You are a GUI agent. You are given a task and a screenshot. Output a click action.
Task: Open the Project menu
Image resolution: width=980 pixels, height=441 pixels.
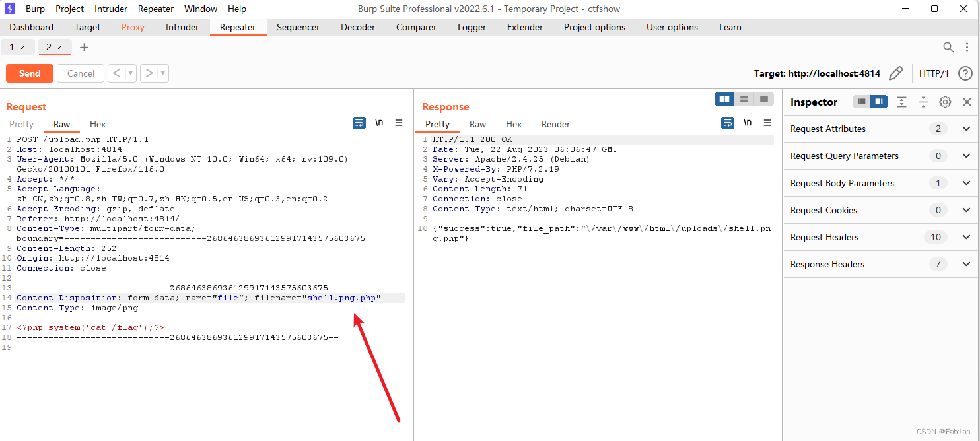pos(69,9)
